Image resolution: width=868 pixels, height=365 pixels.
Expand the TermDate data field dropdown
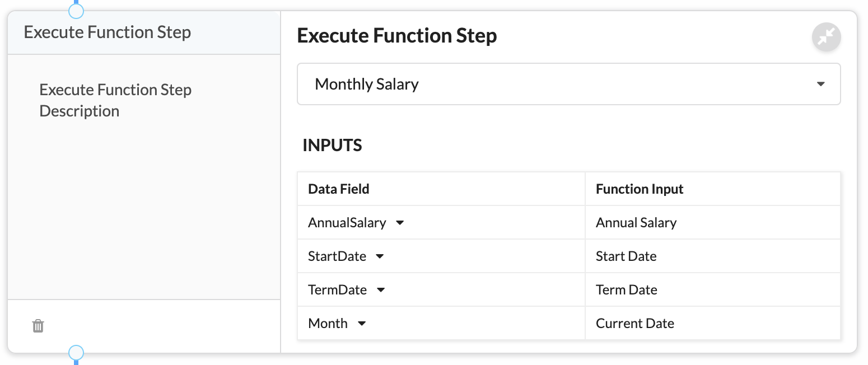tap(381, 290)
